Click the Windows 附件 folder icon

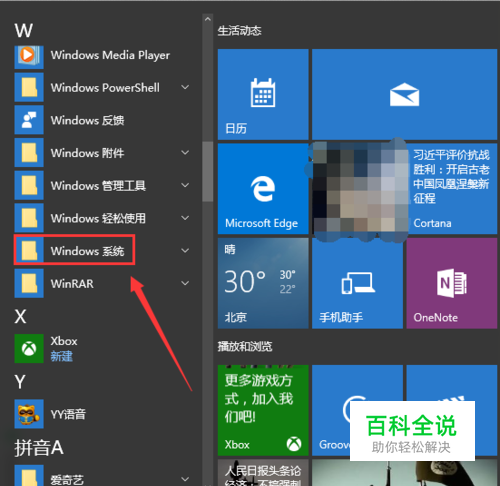pos(29,153)
